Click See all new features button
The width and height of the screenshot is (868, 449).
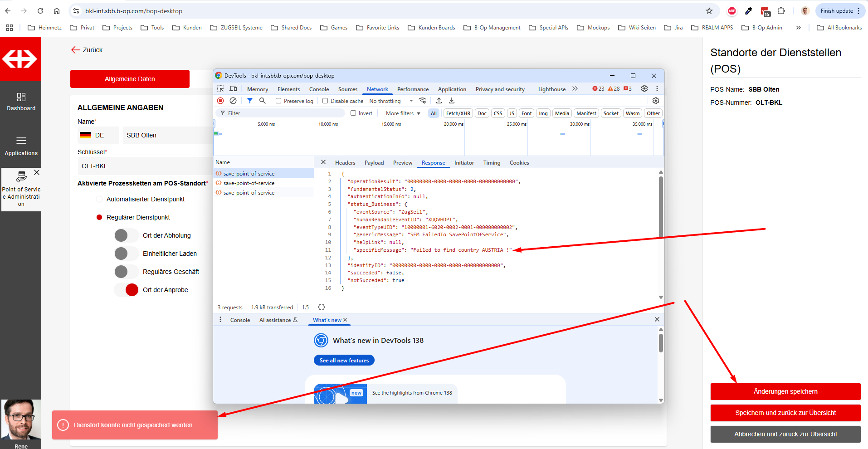coord(344,360)
